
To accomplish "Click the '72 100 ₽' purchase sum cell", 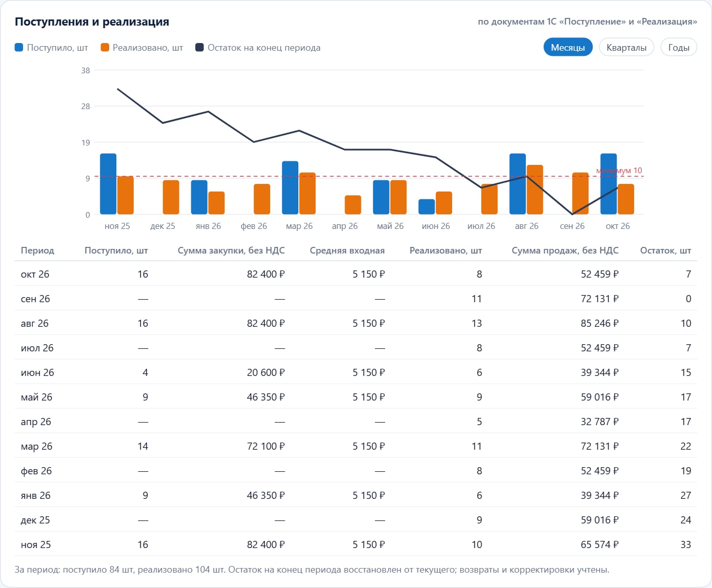I will pos(266,446).
